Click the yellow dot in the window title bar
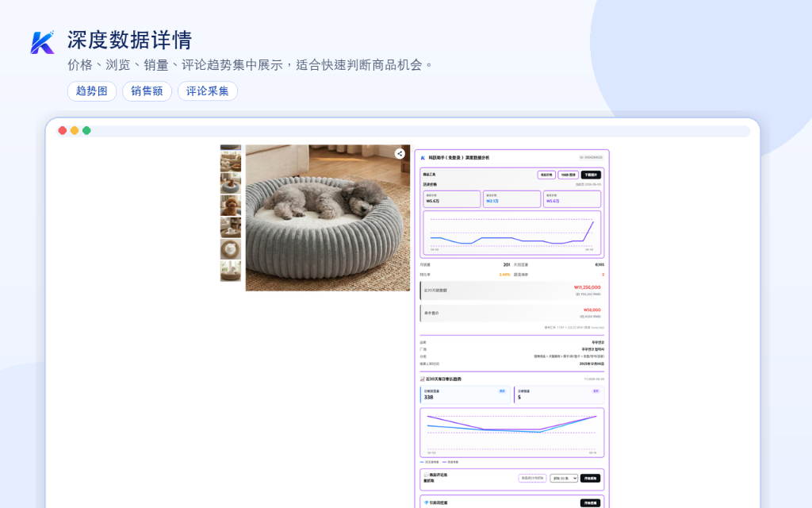 (x=75, y=131)
